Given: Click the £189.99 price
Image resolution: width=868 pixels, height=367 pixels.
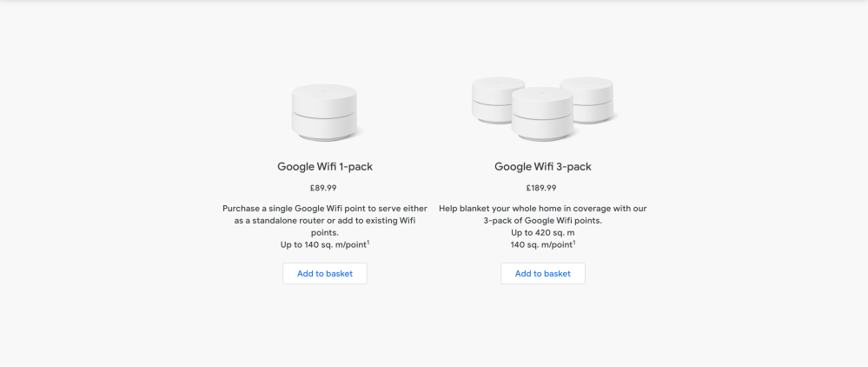Looking at the screenshot, I should pyautogui.click(x=542, y=188).
